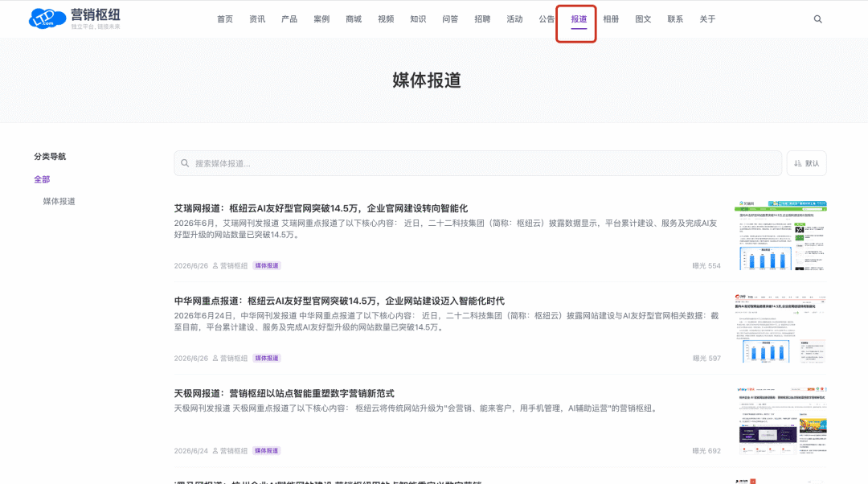Click the 天极网报道 article thumbnail
This screenshot has width=868, height=484.
tap(780, 420)
